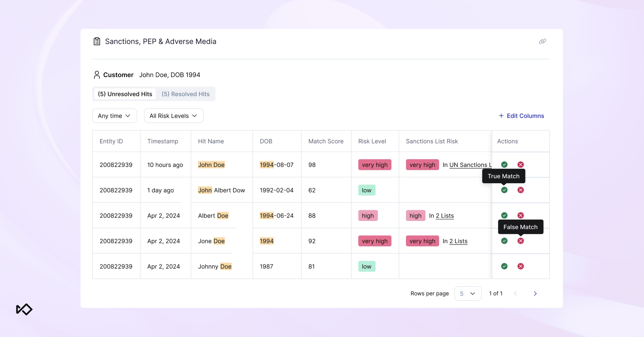644x337 pixels.
Task: Click the green checkmark for Albert Doe
Action: 504,215
